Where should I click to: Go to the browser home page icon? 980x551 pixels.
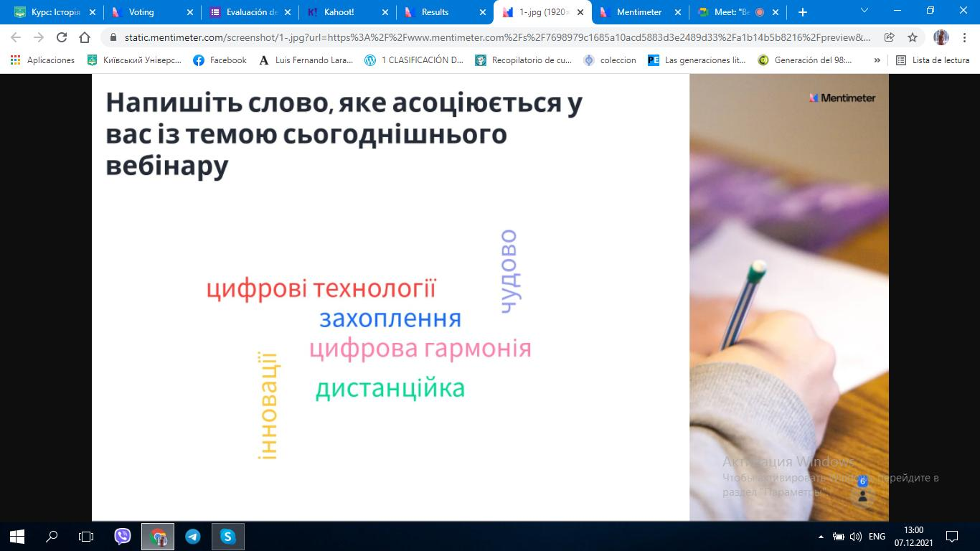click(x=85, y=37)
